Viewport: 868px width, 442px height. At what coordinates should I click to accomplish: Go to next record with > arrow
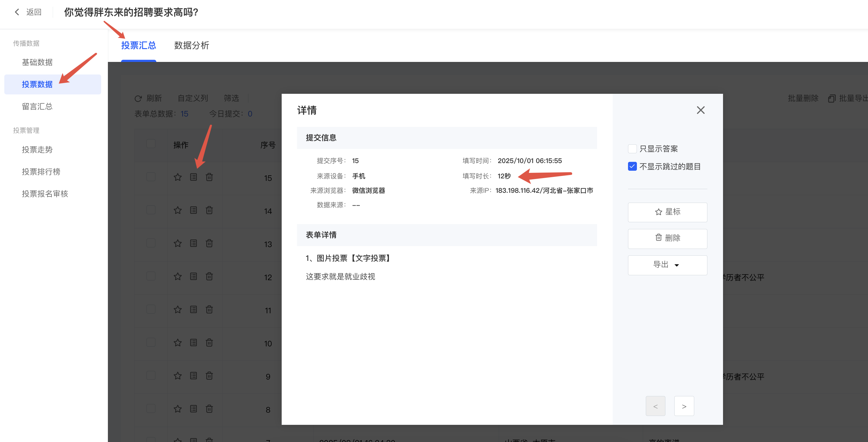[684, 406]
